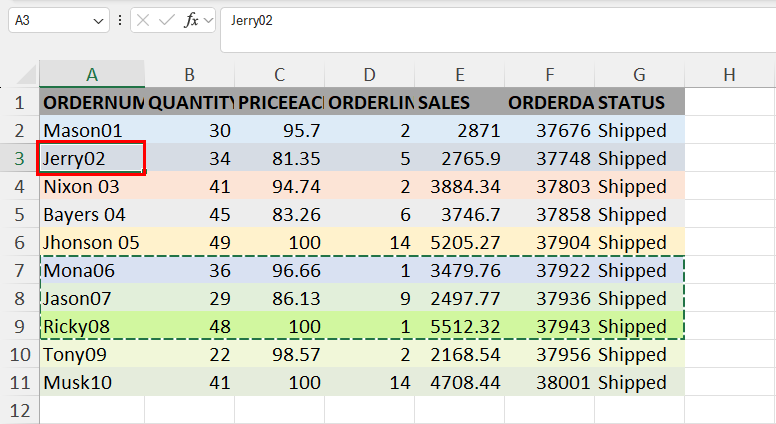
Task: Select cell containing Jason07
Action: (92, 298)
